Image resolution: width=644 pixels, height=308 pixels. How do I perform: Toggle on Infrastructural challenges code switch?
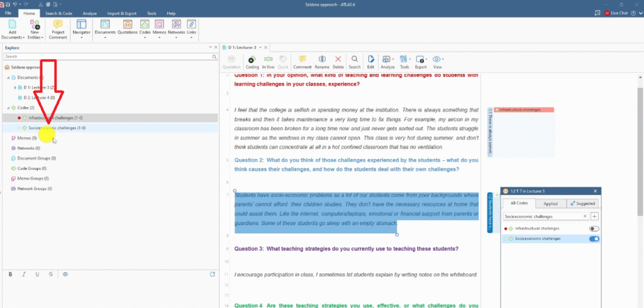[594, 228]
